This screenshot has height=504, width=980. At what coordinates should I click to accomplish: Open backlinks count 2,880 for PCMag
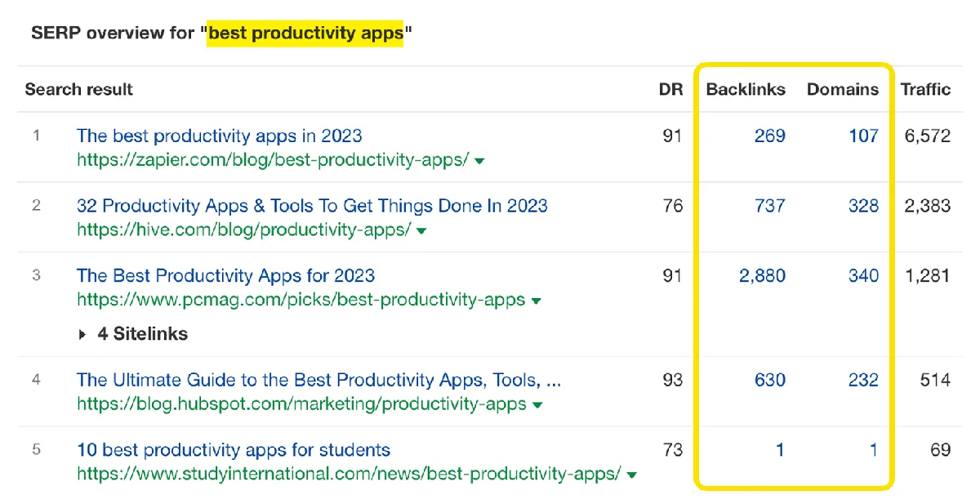763,275
